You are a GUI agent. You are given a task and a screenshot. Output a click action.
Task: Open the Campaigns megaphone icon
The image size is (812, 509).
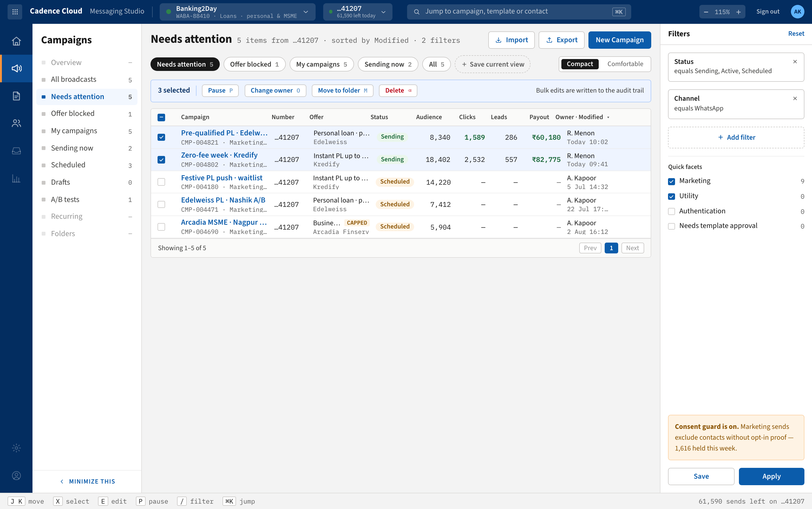tap(16, 68)
